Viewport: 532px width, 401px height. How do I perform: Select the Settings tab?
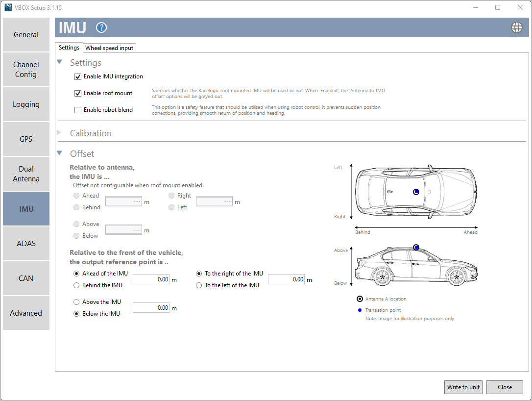click(69, 48)
